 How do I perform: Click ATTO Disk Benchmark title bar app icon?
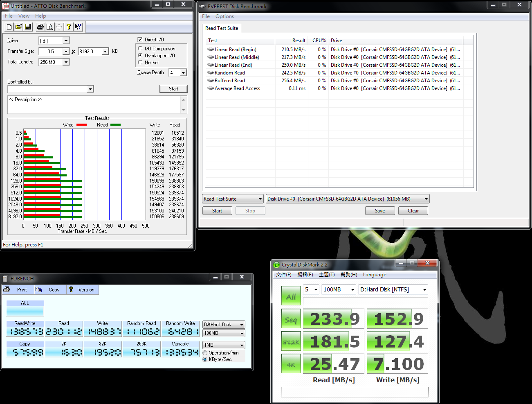6,6
